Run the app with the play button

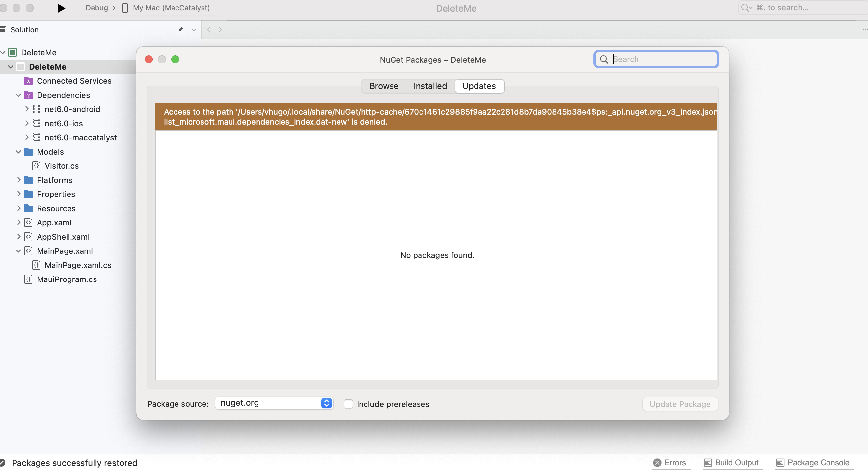[61, 8]
